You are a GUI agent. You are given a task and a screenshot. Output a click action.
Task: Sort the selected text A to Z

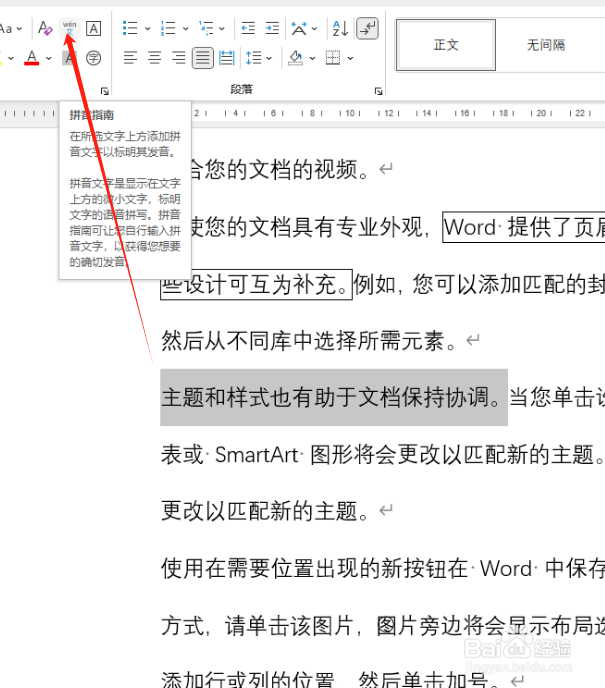340,29
